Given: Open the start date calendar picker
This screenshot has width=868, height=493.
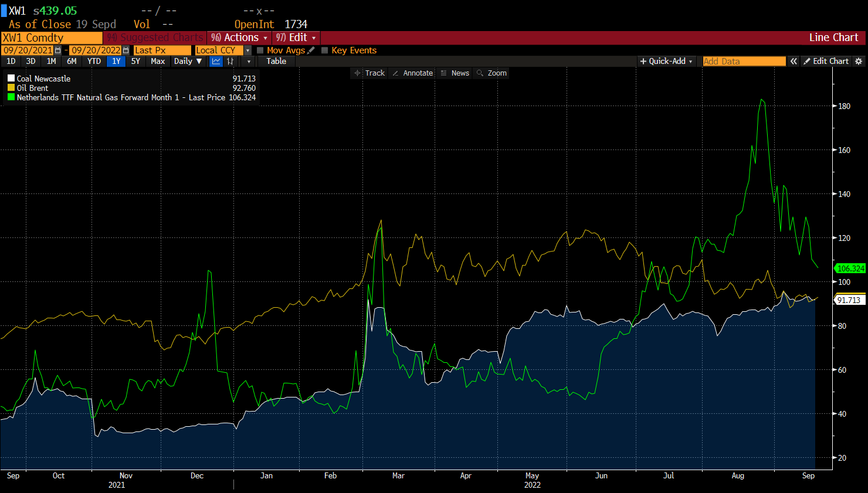Looking at the screenshot, I should [57, 50].
